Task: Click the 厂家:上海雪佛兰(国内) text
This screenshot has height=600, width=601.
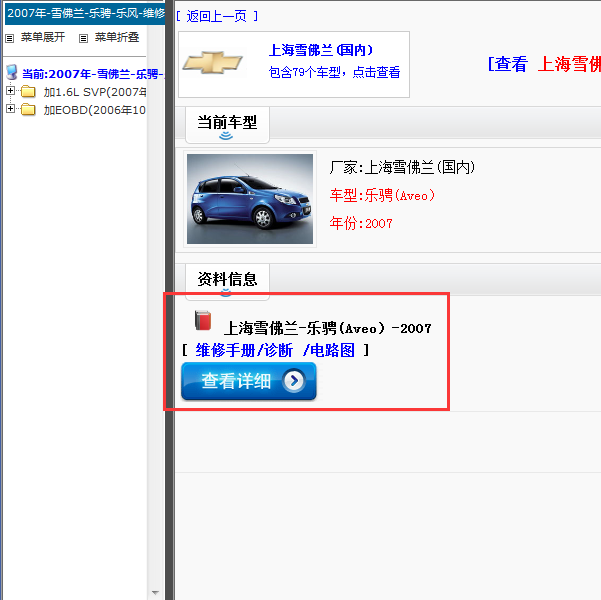Action: click(402, 168)
